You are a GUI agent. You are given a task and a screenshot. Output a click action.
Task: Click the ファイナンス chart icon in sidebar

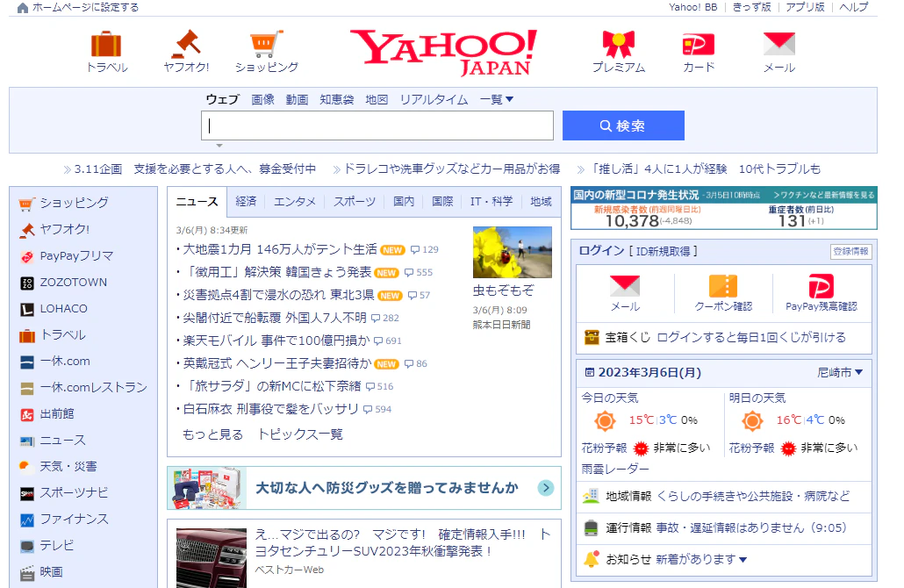point(27,520)
